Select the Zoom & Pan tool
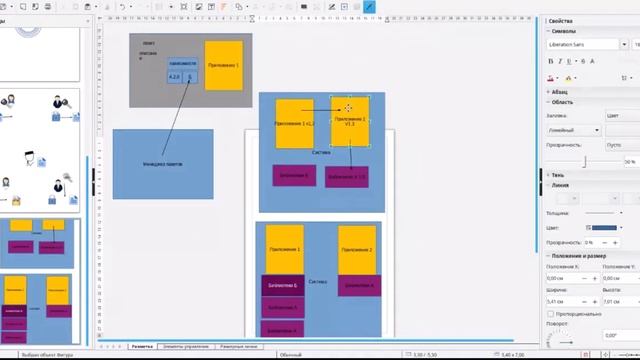The image size is (640, 360). 184,7
